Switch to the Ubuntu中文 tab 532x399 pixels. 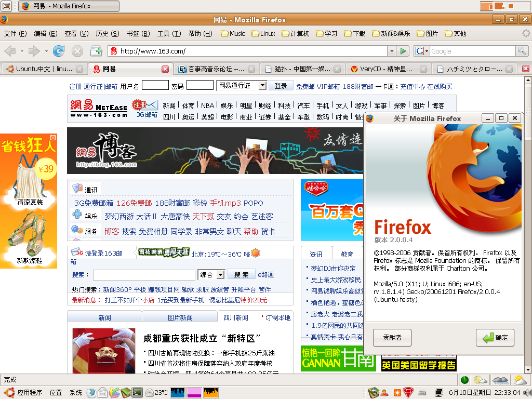point(44,69)
